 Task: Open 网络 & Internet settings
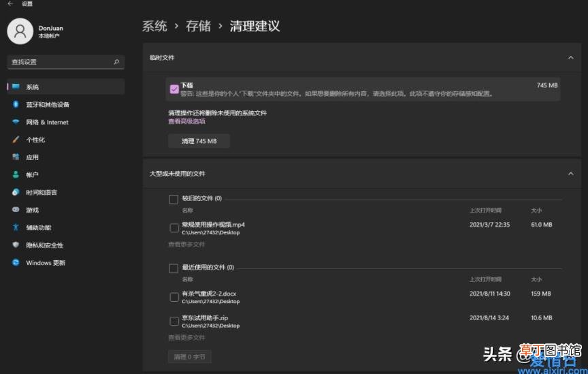click(x=66, y=122)
